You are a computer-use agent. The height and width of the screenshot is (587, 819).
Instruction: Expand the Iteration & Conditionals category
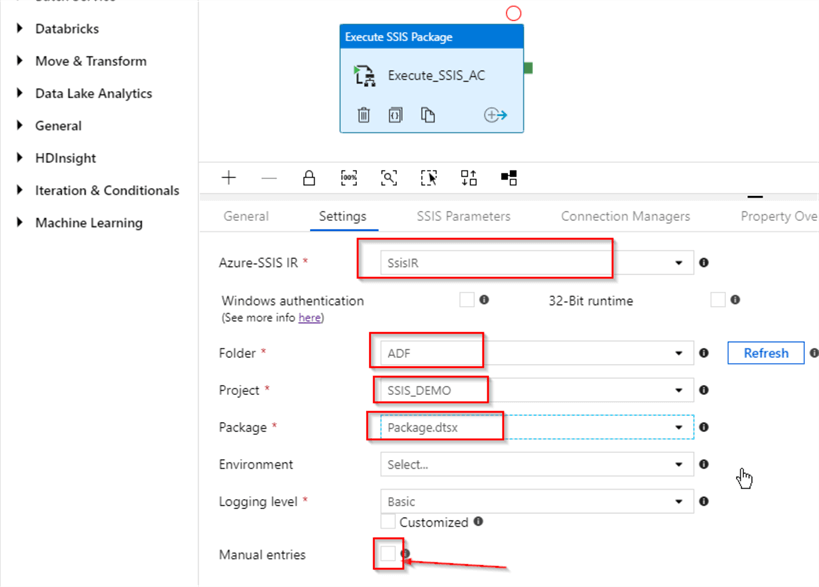click(107, 190)
